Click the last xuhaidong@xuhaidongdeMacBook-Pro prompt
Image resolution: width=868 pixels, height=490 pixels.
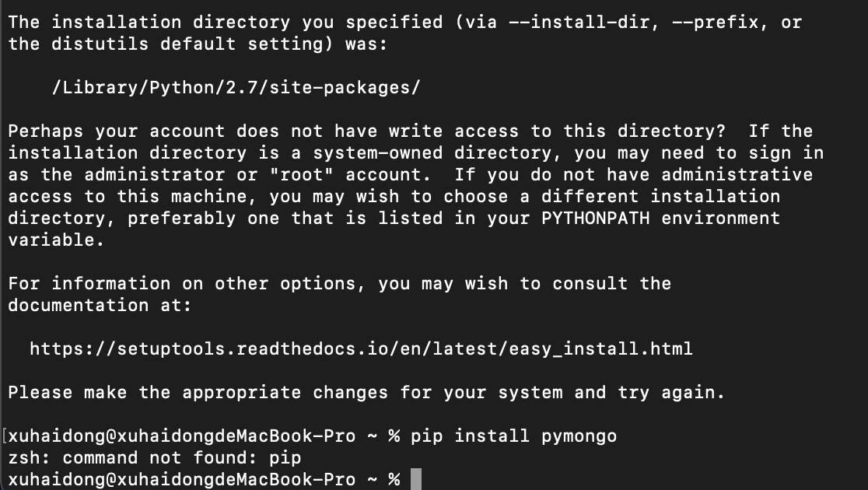(181, 479)
